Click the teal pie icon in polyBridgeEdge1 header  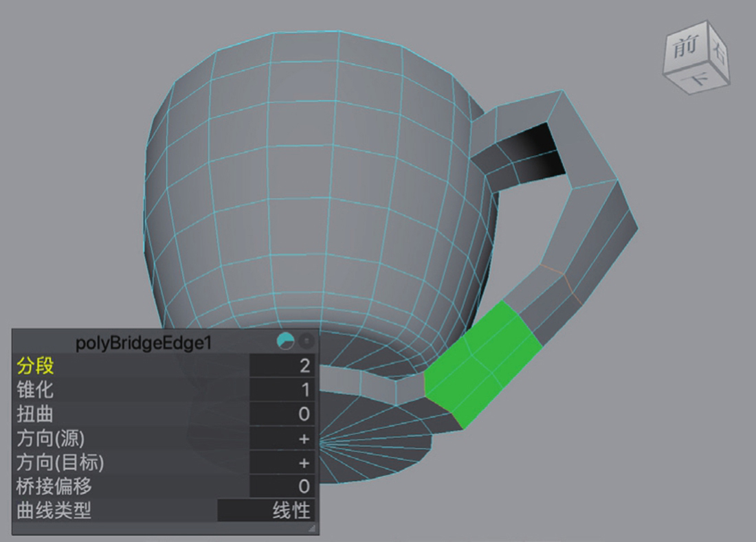point(285,341)
